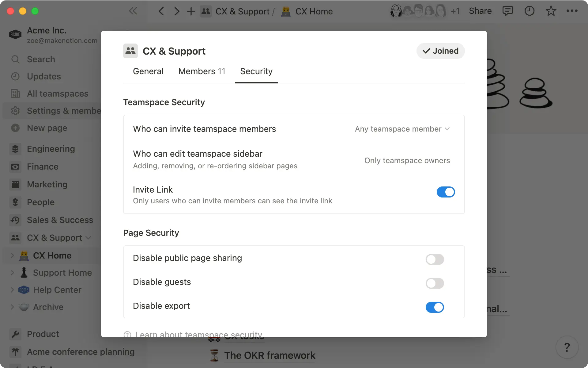The width and height of the screenshot is (588, 368).
Task: View page history with the clock icon
Action: [530, 11]
